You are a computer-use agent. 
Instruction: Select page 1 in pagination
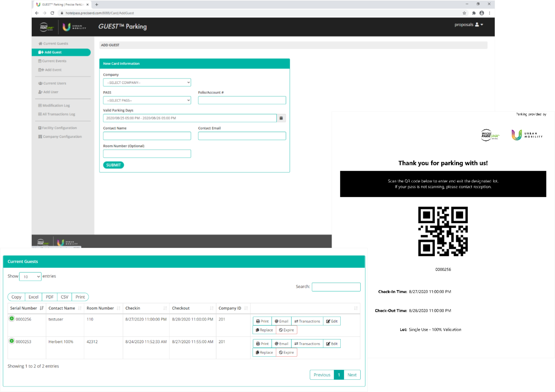pyautogui.click(x=339, y=375)
